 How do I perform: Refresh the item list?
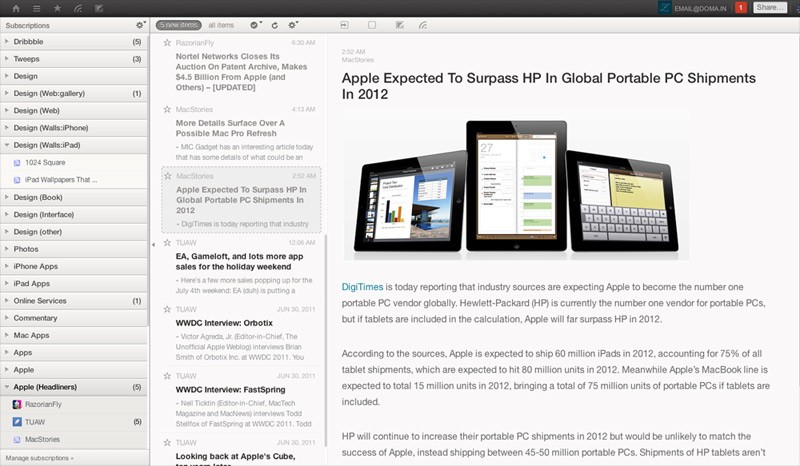point(274,25)
